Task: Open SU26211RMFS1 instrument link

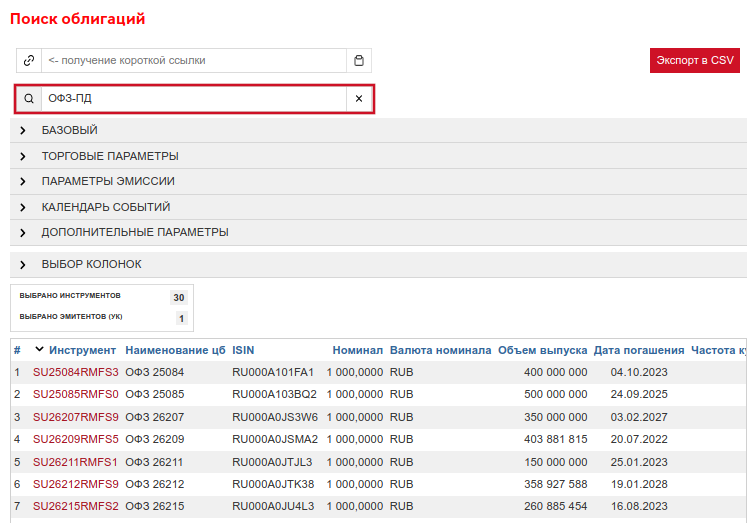Action: click(x=75, y=462)
